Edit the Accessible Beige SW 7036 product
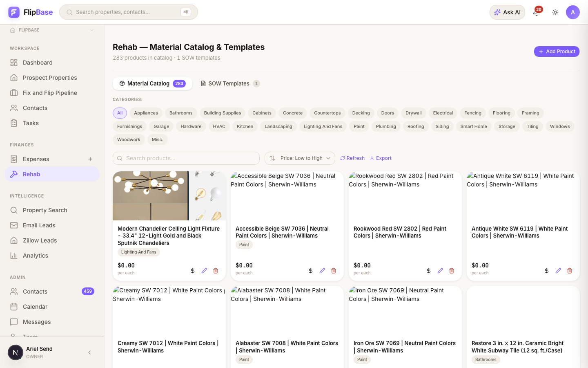 [322, 271]
